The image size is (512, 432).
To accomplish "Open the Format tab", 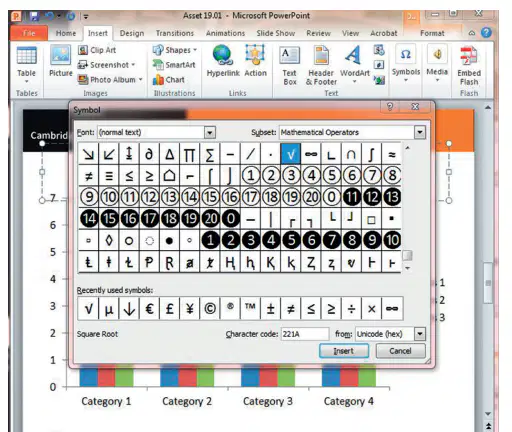I will click(x=432, y=33).
